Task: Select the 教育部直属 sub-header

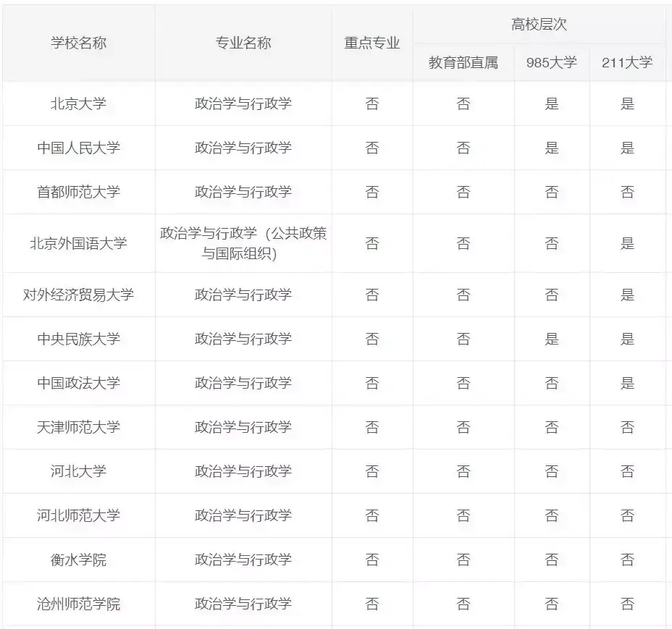Action: (463, 62)
